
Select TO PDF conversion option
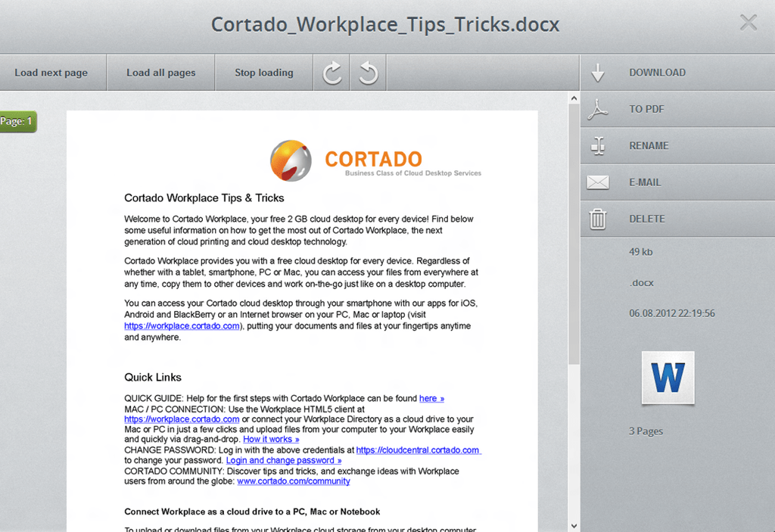click(x=646, y=109)
